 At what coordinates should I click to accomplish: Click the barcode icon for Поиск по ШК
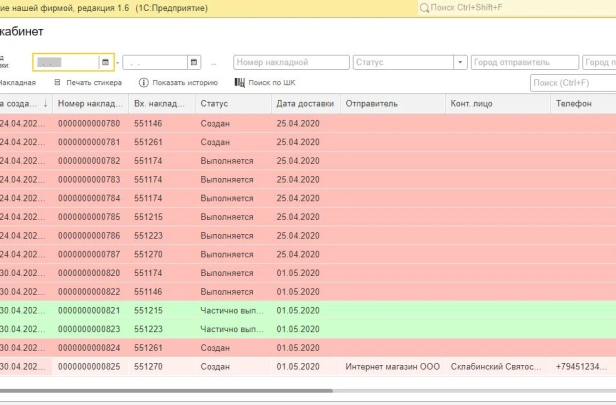tap(239, 82)
